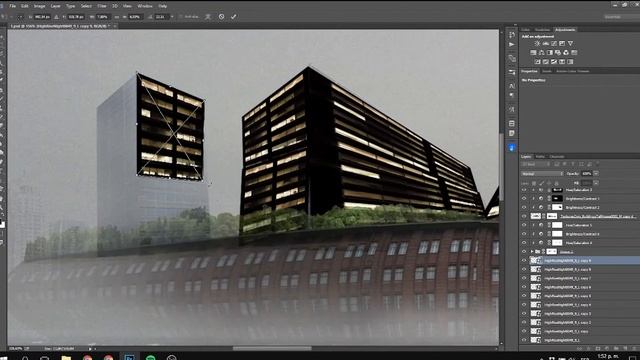Open Photoshop from the Windows taskbar

(129, 358)
